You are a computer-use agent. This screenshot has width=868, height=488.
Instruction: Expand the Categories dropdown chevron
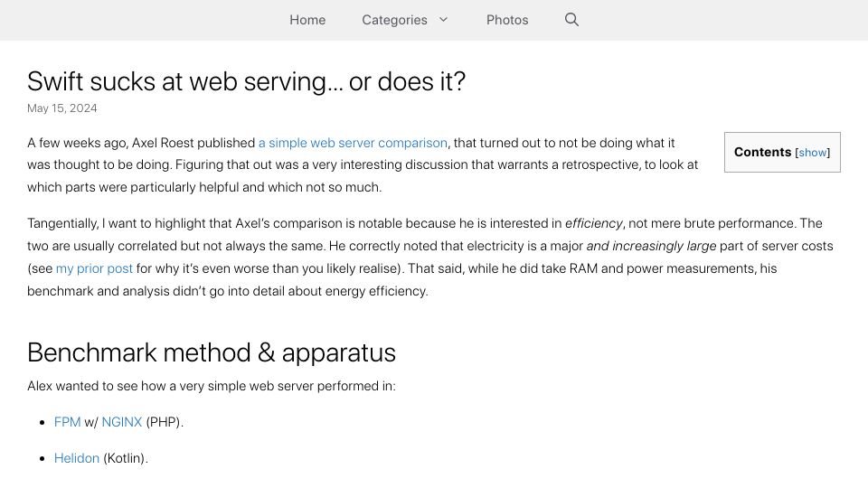point(443,20)
